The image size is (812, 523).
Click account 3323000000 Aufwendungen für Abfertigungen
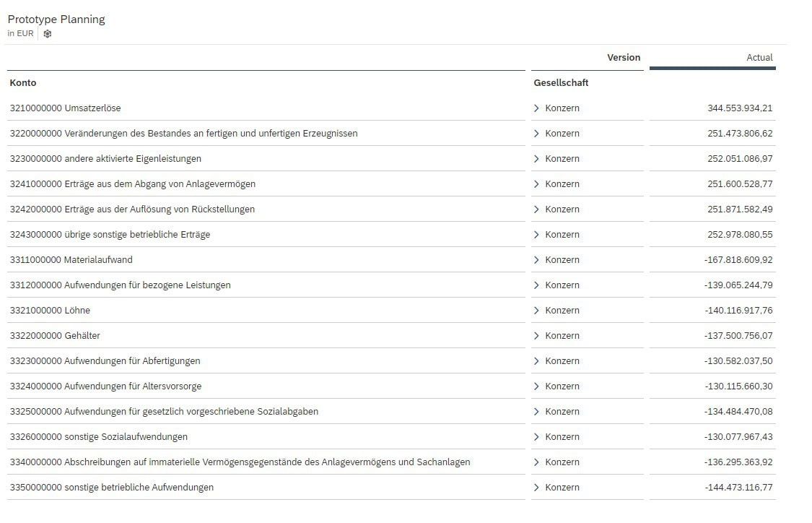[x=105, y=361]
